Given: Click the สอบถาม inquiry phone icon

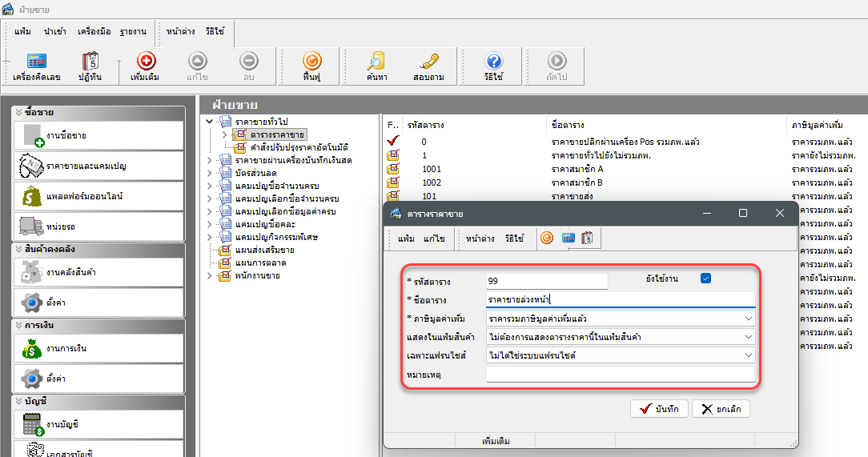Looking at the screenshot, I should click(x=428, y=66).
